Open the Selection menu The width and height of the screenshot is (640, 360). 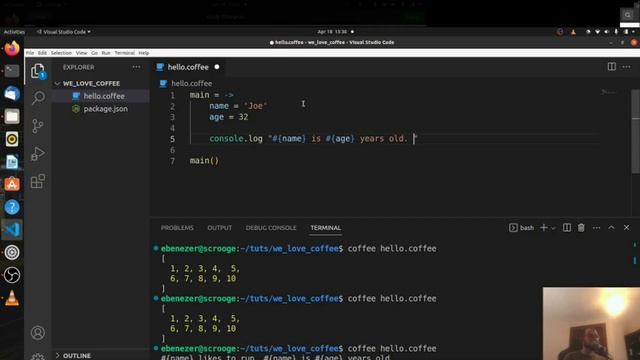(61, 53)
